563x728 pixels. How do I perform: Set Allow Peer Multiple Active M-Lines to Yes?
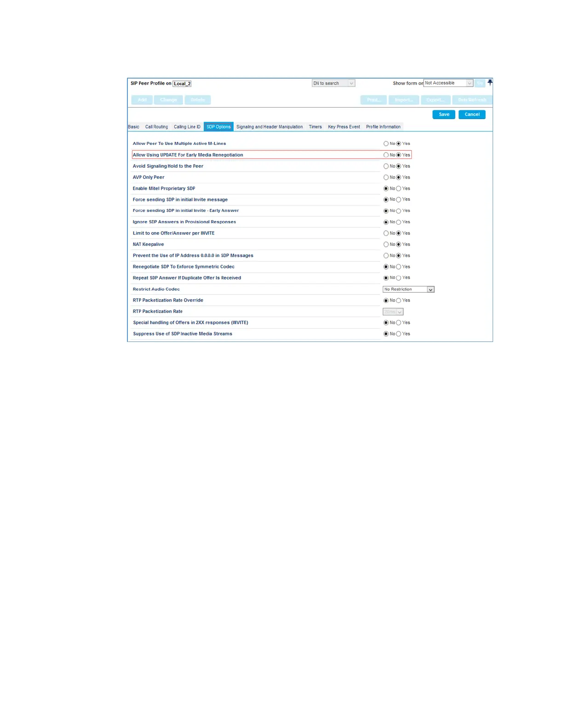click(x=399, y=144)
